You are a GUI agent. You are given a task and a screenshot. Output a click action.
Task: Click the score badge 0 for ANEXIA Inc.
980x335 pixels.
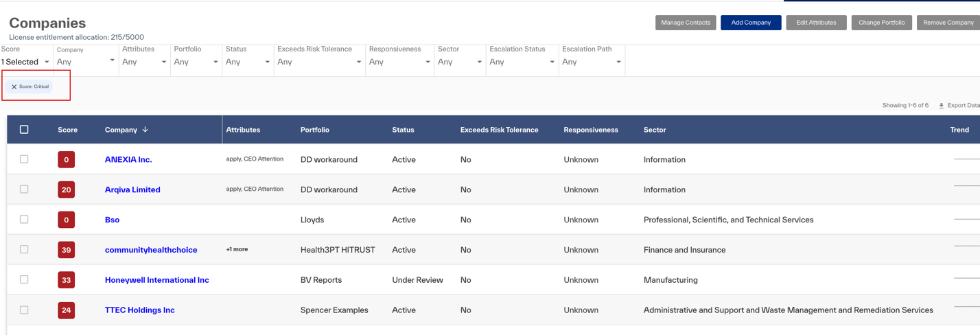click(67, 160)
